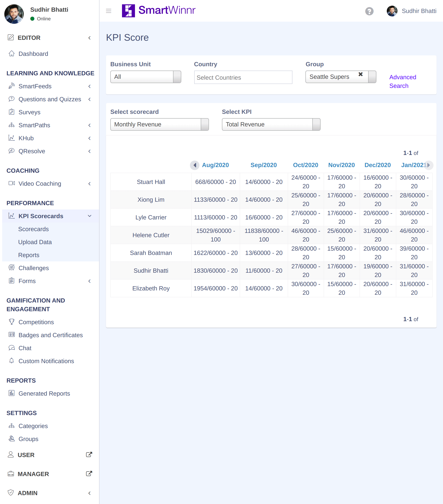Click the SmartWinnr logo
The image size is (443, 504).
[x=159, y=11]
